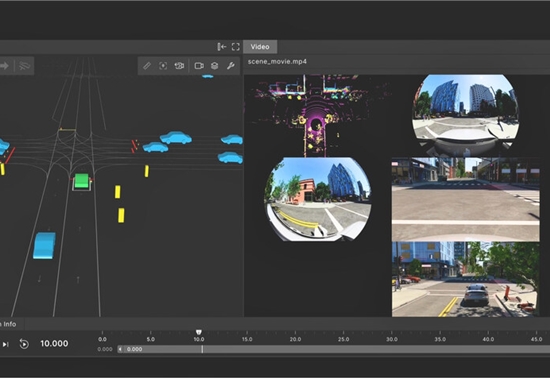
Task: Click the focus-on-selection target icon
Action: (x=163, y=66)
